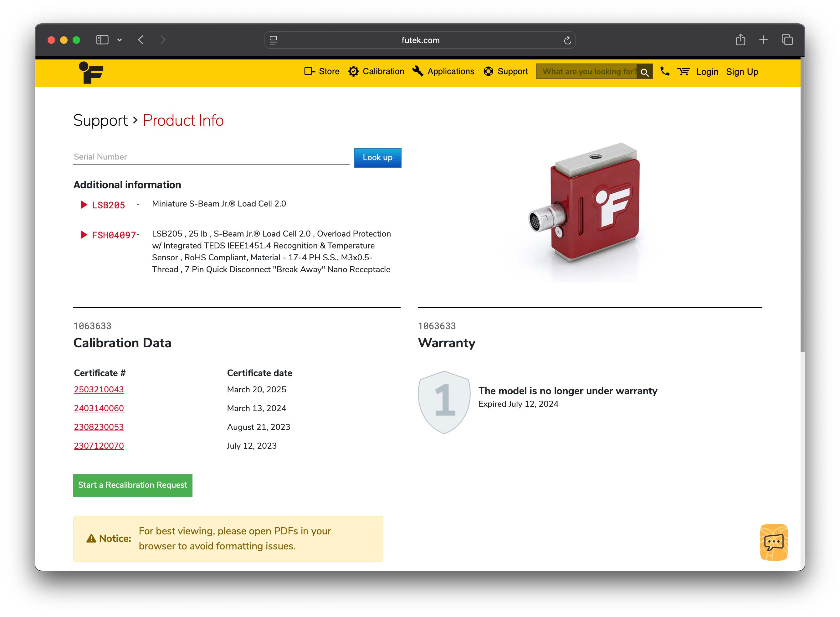Click the futek.com address bar
The width and height of the screenshot is (840, 617).
(x=420, y=40)
